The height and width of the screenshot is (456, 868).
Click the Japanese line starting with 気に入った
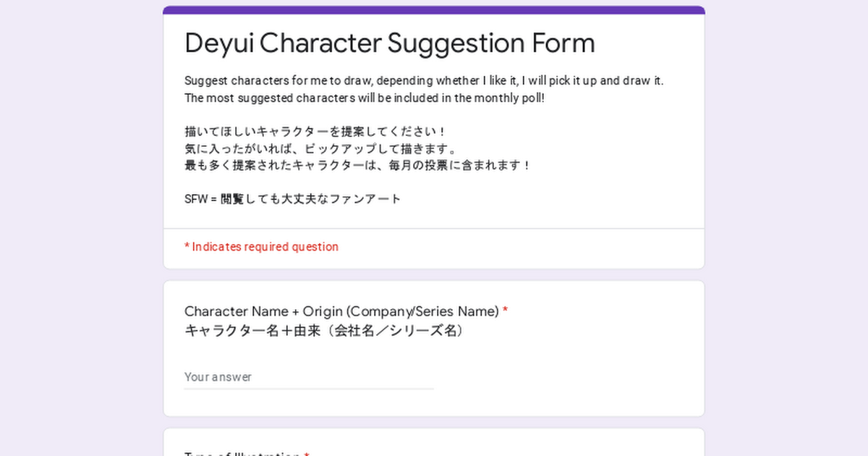321,149
